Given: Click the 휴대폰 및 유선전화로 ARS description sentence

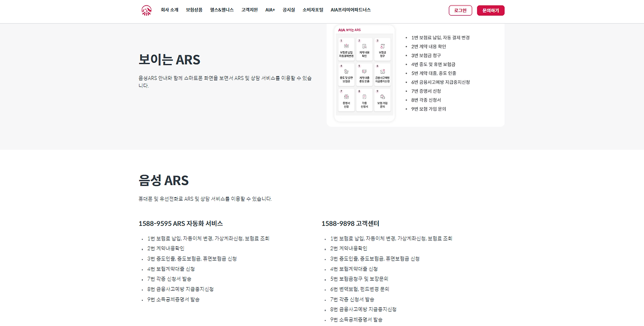Looking at the screenshot, I should coord(205,199).
